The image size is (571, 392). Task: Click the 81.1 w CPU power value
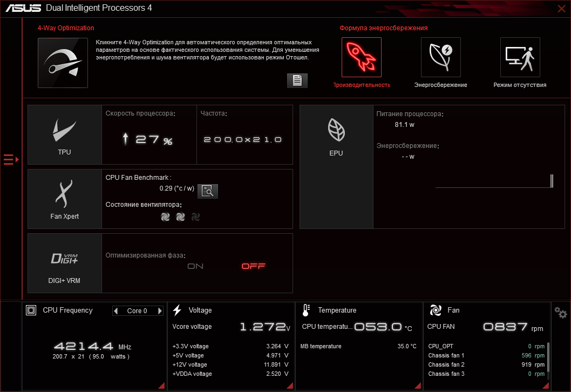click(405, 125)
